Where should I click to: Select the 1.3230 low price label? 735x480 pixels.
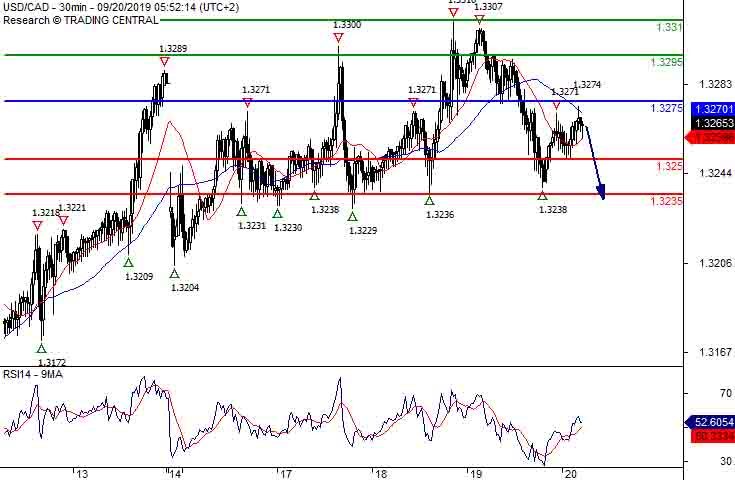point(288,228)
